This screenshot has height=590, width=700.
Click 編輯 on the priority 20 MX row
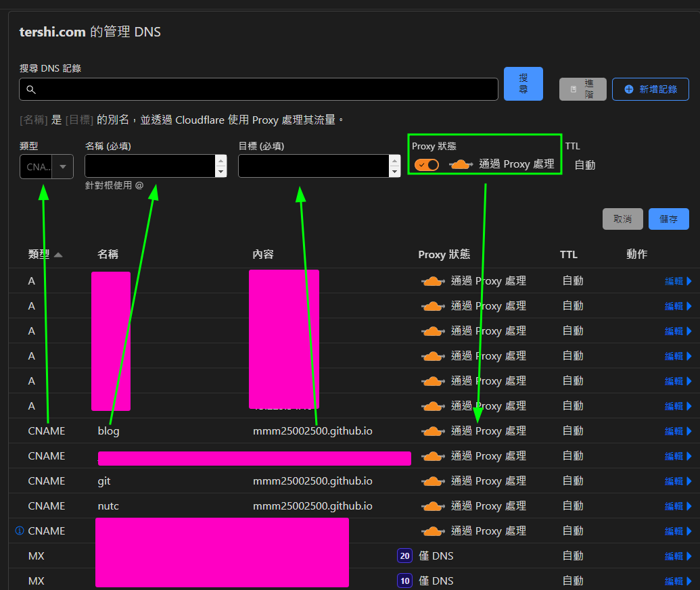678,556
